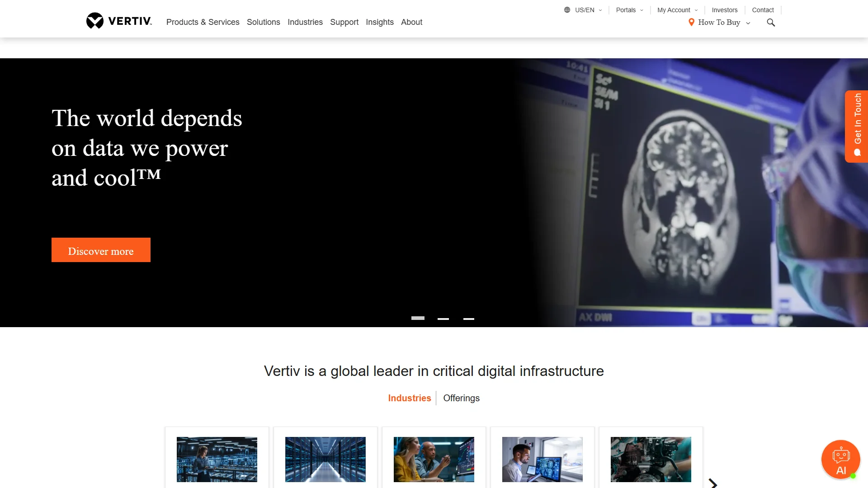Expand the Portals dropdown

click(630, 10)
